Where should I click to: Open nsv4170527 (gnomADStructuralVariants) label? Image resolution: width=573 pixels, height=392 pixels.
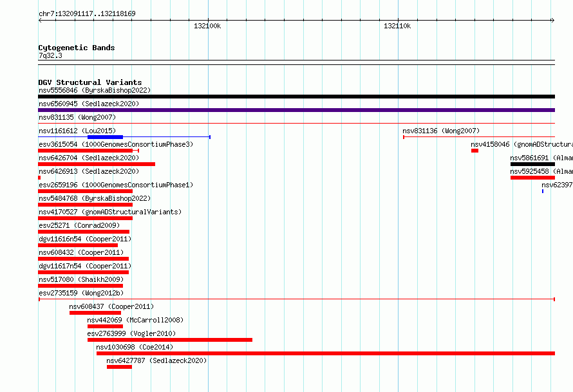(110, 212)
